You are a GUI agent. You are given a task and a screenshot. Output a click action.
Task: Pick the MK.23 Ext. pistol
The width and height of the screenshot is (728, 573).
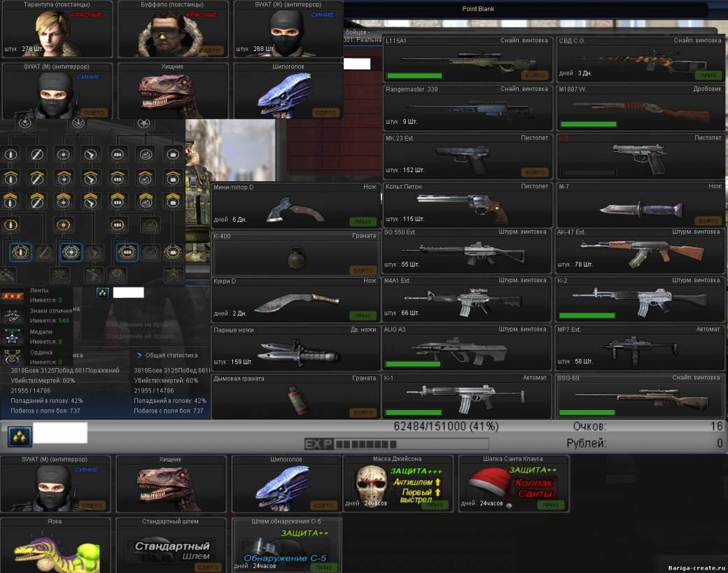[x=468, y=156]
